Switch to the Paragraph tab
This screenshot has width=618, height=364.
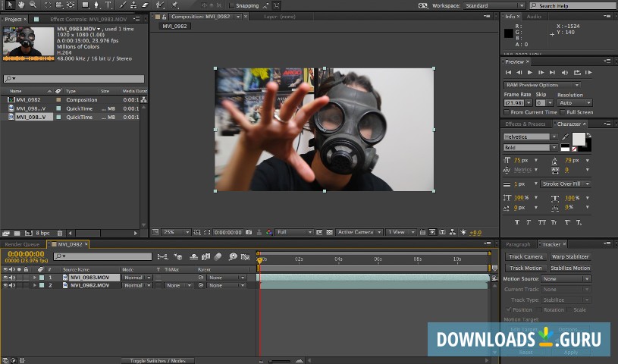(518, 244)
